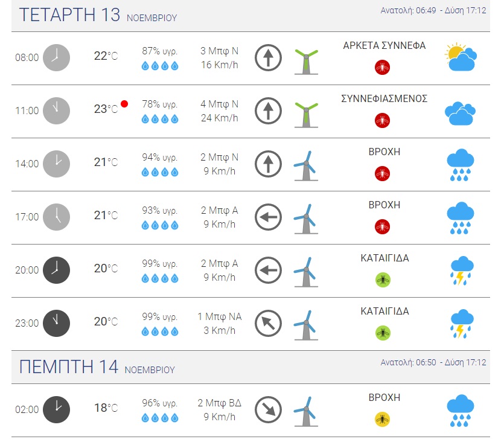Screen dimensions: 504x445
Task: Click the 08:00 clock icon
Action: click(x=57, y=57)
